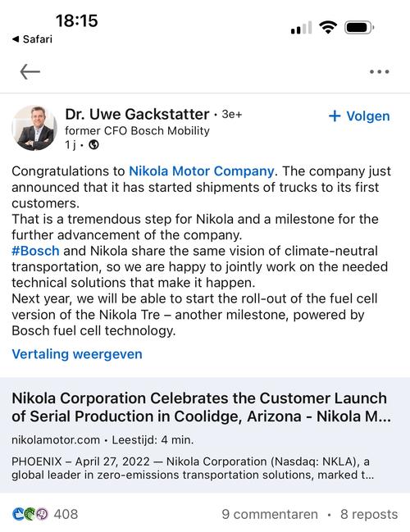View the 9 commentaren
Screen dimensions: 410x532
click(x=270, y=514)
